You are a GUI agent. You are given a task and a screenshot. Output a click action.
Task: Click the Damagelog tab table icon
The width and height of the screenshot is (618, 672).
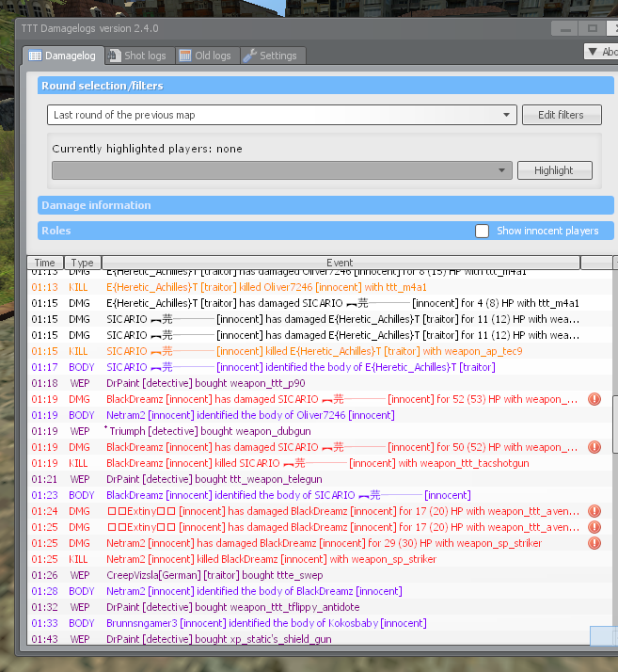coord(35,56)
